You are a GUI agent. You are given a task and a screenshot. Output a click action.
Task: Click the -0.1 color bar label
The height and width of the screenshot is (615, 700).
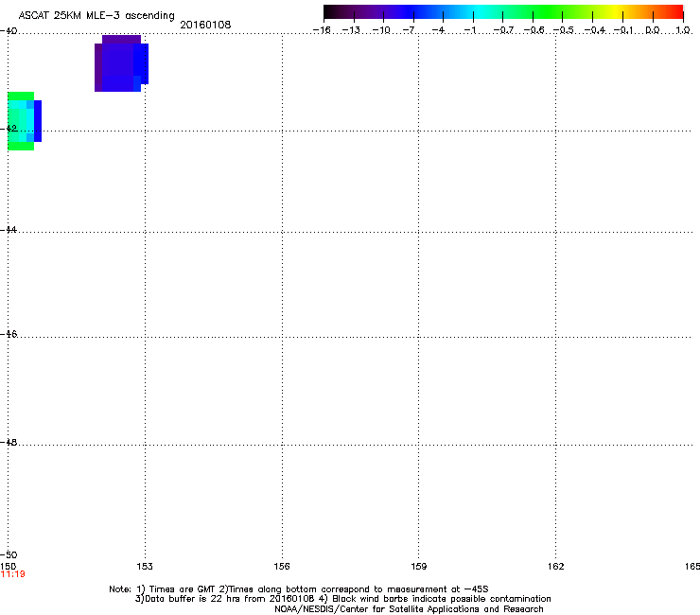click(623, 30)
